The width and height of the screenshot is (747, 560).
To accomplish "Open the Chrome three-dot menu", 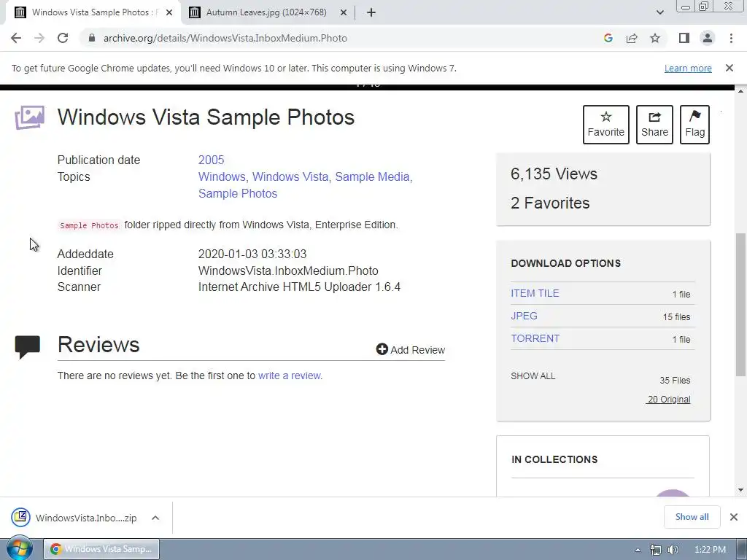I will pyautogui.click(x=731, y=38).
